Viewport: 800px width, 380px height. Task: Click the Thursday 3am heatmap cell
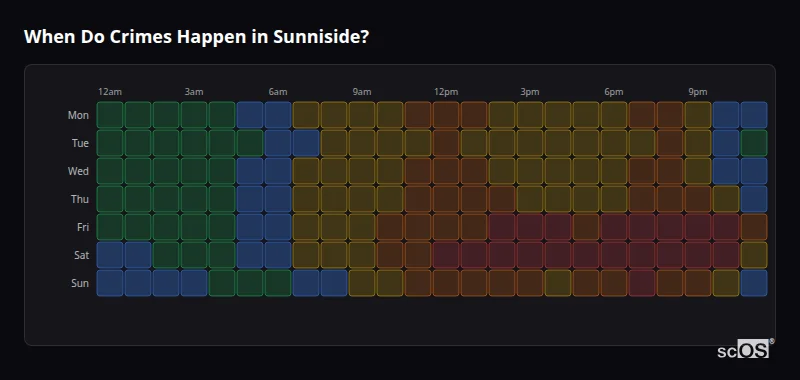click(194, 199)
